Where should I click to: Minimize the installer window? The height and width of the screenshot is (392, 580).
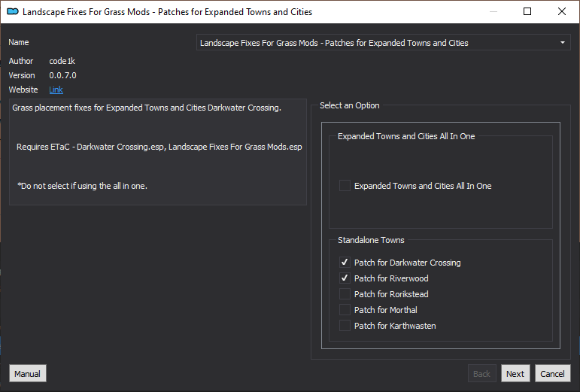pyautogui.click(x=493, y=11)
